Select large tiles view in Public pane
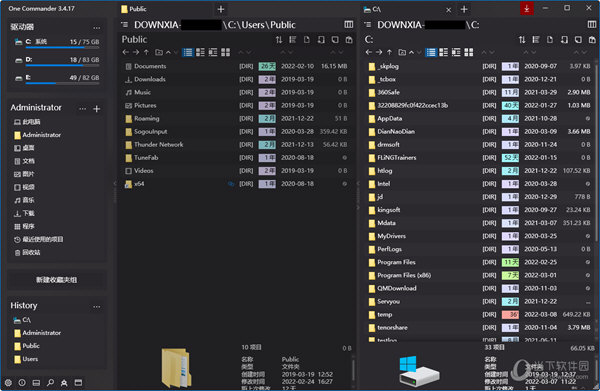Screen dimensions: 600x391 coord(225,52)
